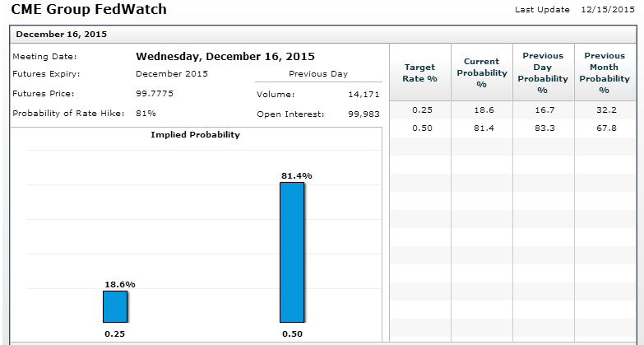Click the 16.7 previous day probability cell
644x345 pixels.
tap(543, 110)
